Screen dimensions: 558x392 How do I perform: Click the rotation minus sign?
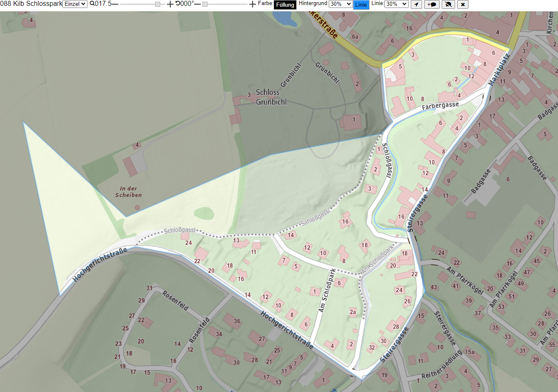tap(197, 4)
